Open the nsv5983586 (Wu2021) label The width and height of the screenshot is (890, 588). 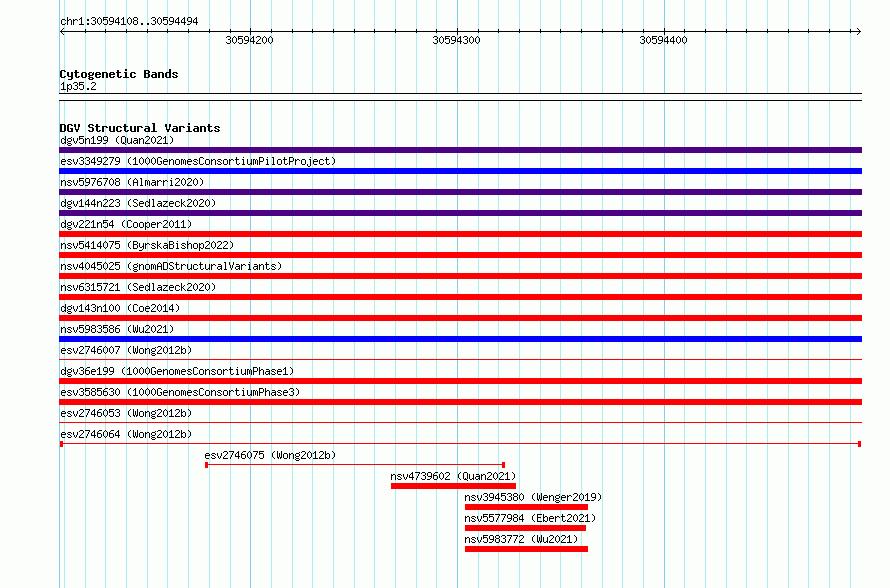point(117,329)
